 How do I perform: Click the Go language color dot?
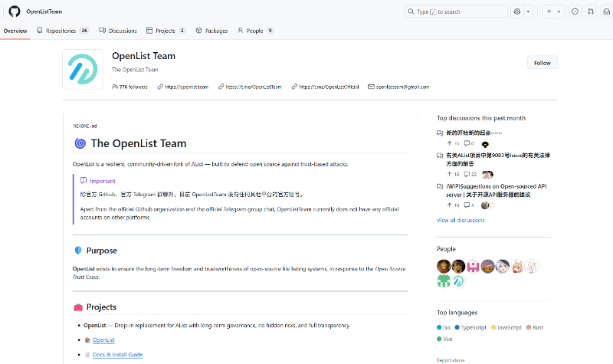439,328
